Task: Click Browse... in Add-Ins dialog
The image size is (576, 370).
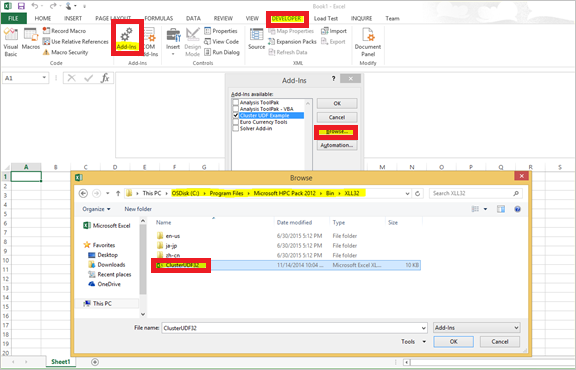Action: tap(336, 132)
